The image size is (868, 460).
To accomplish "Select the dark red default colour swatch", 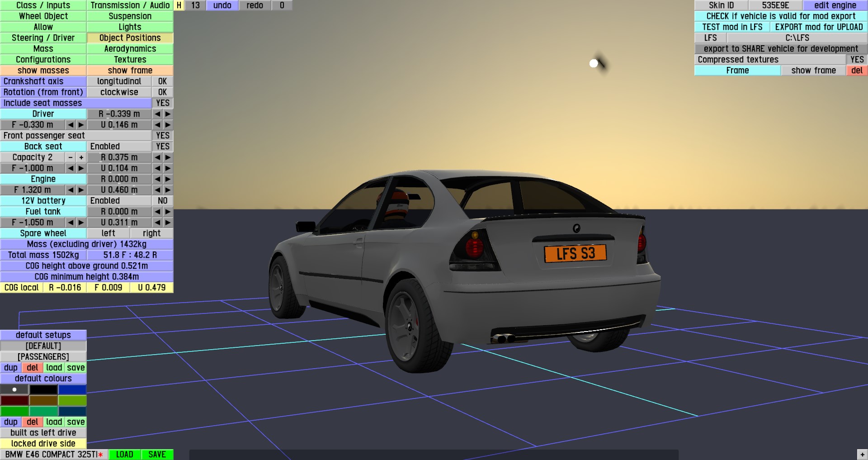I will (14, 400).
